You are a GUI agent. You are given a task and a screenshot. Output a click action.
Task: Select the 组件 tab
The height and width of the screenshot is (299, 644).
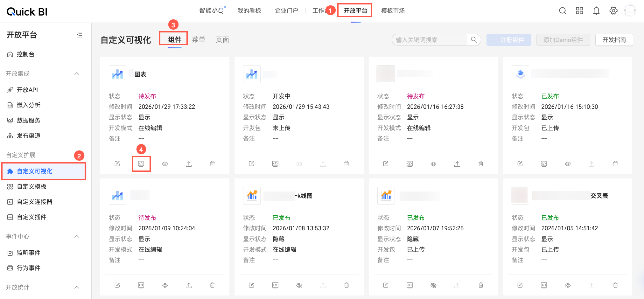(175, 39)
